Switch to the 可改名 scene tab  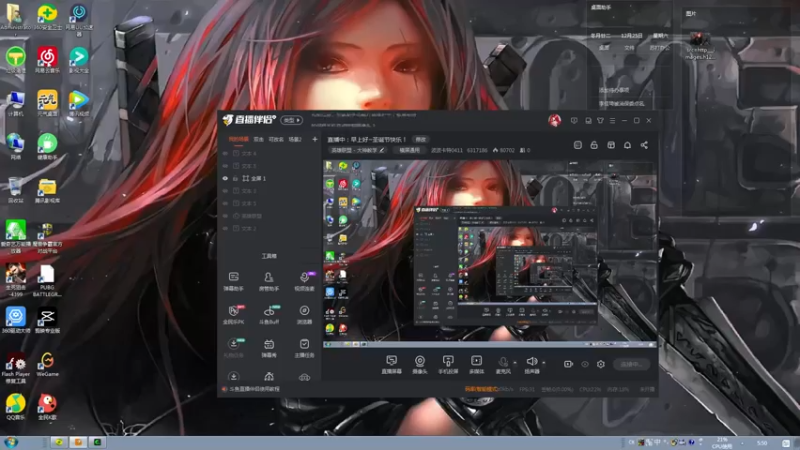[x=276, y=139]
